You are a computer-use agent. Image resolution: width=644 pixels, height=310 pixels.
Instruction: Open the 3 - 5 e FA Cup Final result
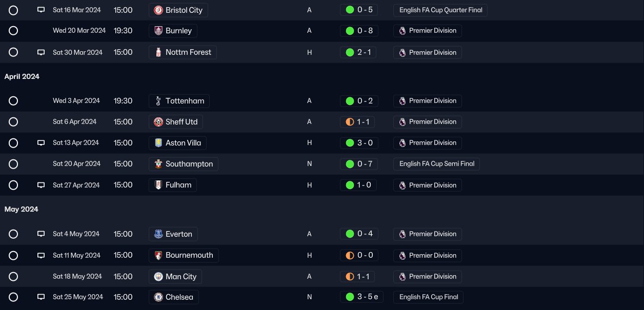pyautogui.click(x=361, y=297)
